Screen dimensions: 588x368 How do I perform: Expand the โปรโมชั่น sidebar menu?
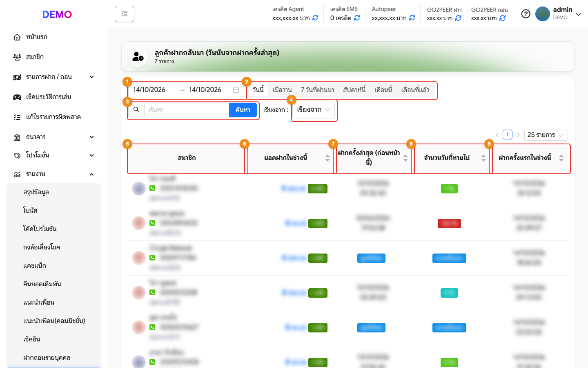[54, 155]
